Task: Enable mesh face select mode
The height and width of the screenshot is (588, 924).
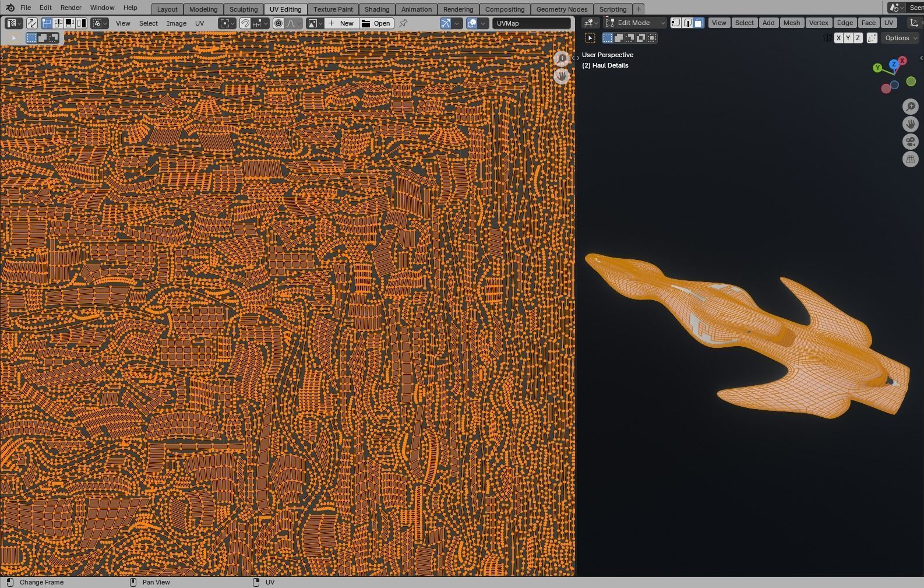Action: pyautogui.click(x=699, y=23)
